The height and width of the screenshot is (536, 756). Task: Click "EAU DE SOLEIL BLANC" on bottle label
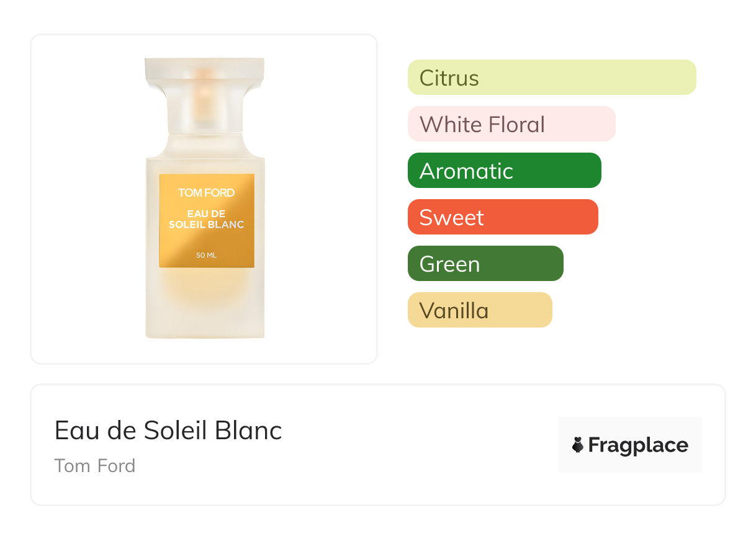(x=207, y=219)
